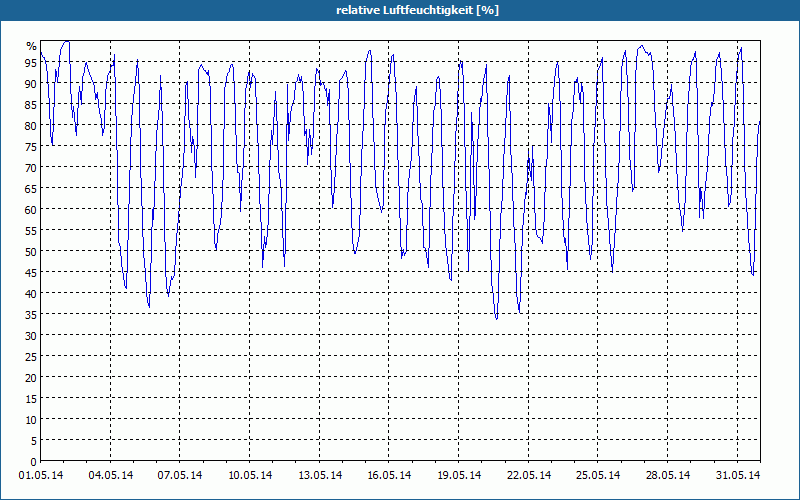Click the y-axis value 5
This screenshot has height=500, width=800.
(34, 441)
